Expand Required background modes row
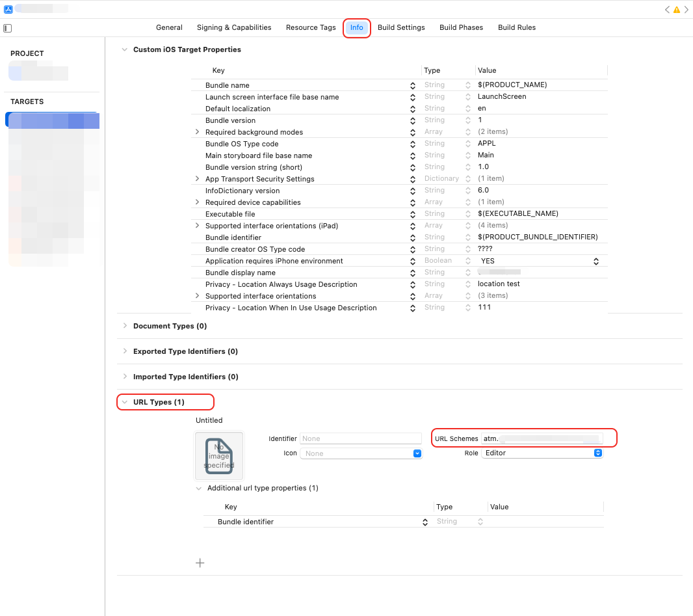Screen dimensions: 693x616 197,132
